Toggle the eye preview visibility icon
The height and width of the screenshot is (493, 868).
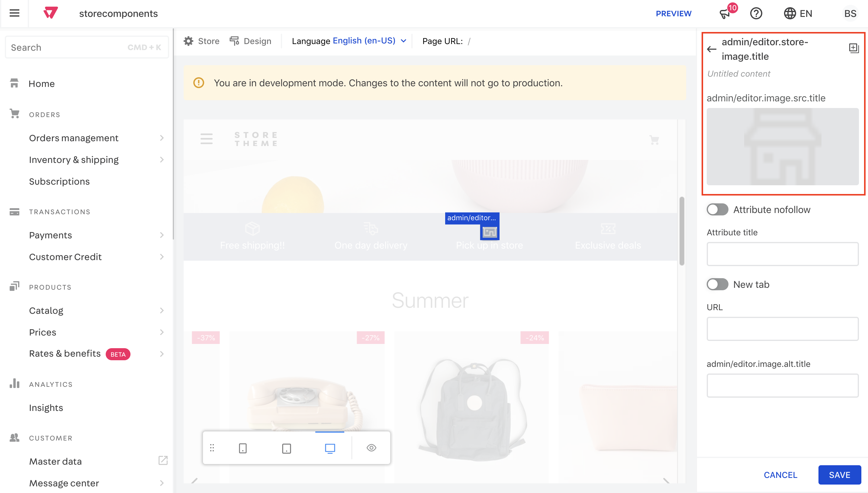[x=371, y=448]
